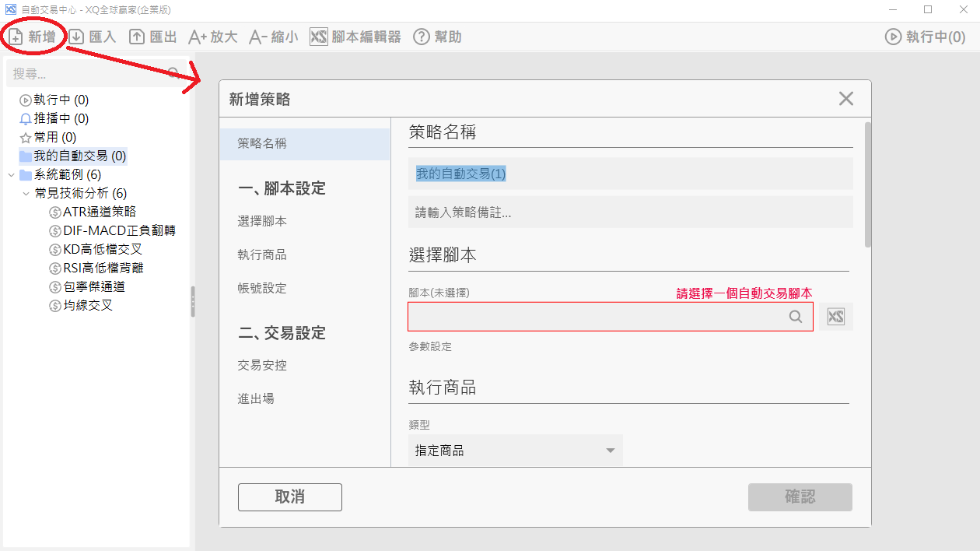Image resolution: width=980 pixels, height=551 pixels.
Task: Go to the 交易安控 section in sidebar
Action: click(x=262, y=365)
